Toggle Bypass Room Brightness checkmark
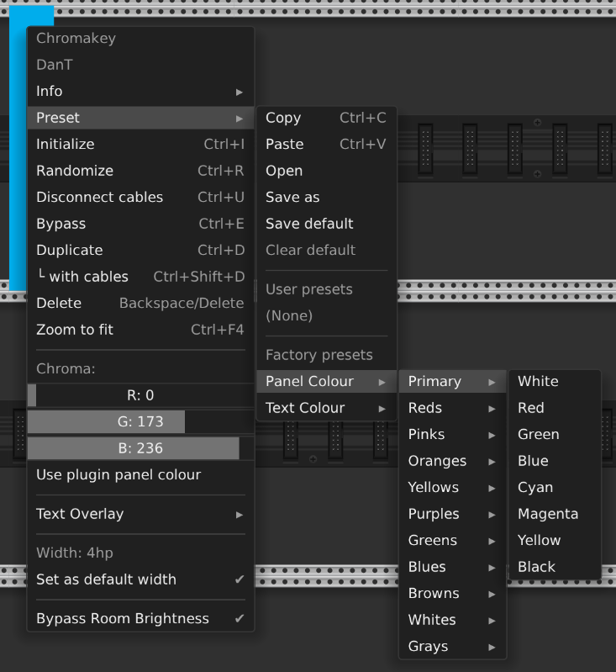The height and width of the screenshot is (672, 616). click(140, 619)
